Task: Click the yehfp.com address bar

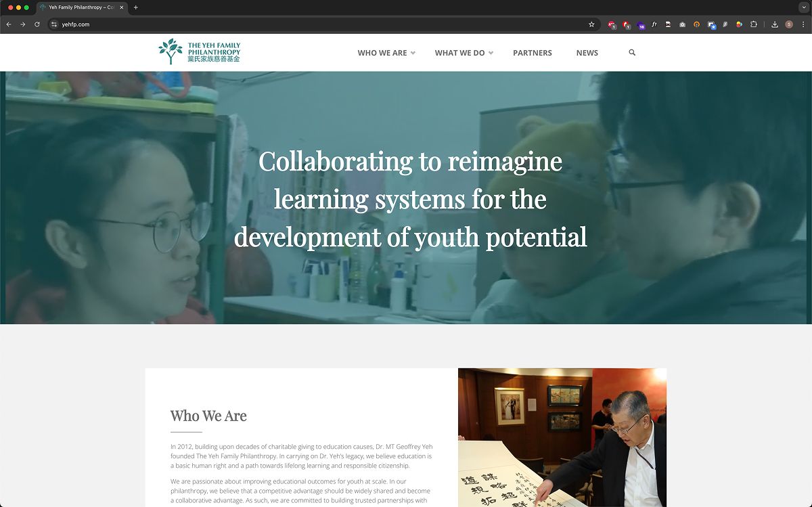Action: tap(318, 24)
